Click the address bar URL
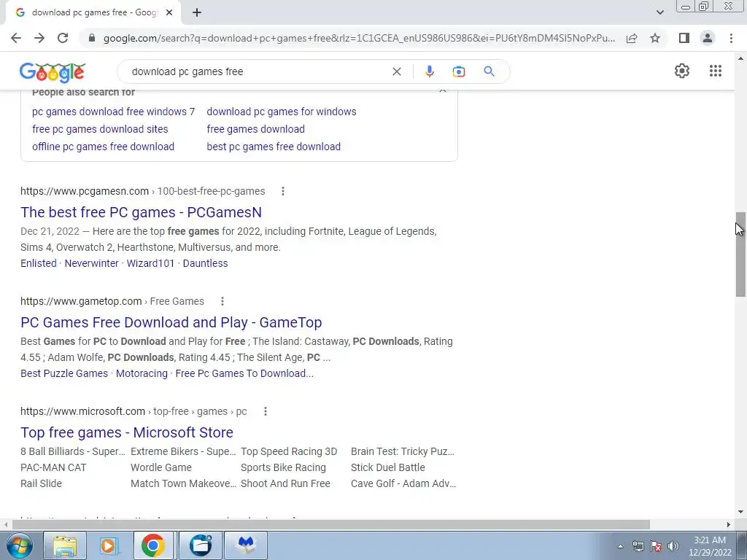Viewport: 747px width, 560px height. pyautogui.click(x=359, y=38)
